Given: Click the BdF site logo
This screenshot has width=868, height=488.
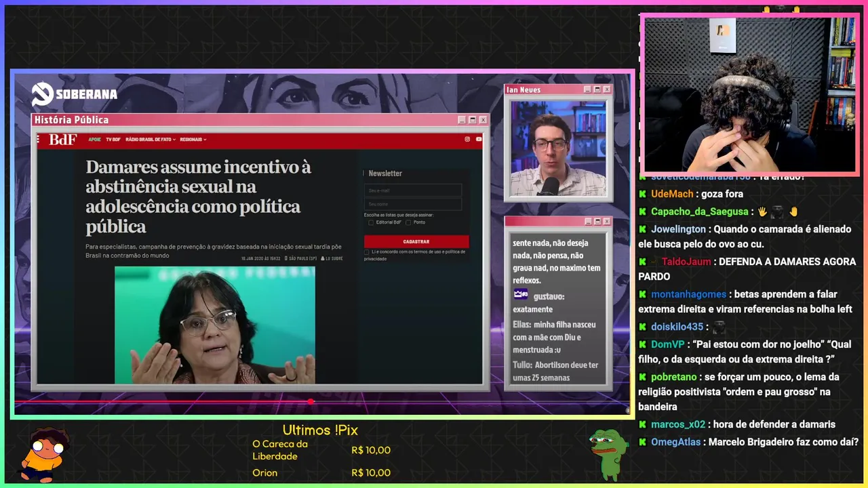Looking at the screenshot, I should coord(62,140).
